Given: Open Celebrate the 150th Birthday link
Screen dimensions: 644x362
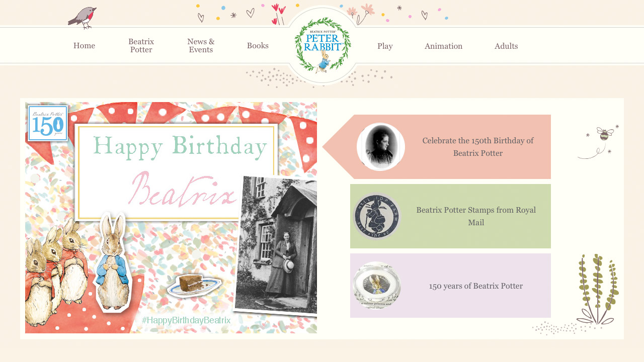Looking at the screenshot, I should pos(478,147).
